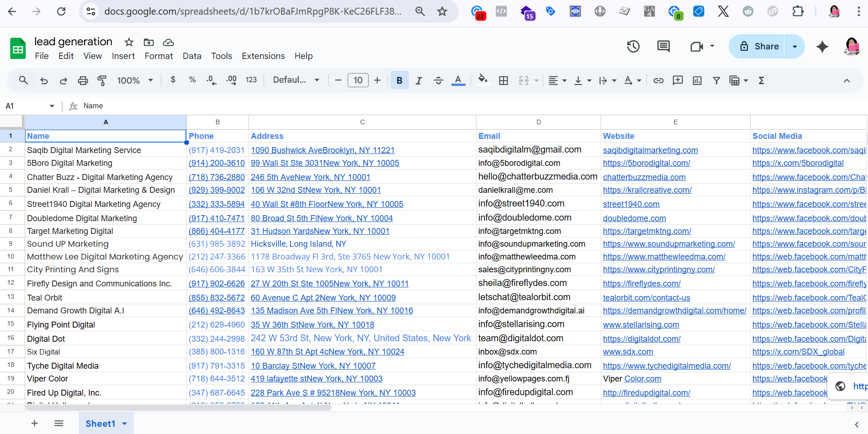This screenshot has width=868, height=434.
Task: Add a new sheet with plus button
Action: (x=35, y=423)
